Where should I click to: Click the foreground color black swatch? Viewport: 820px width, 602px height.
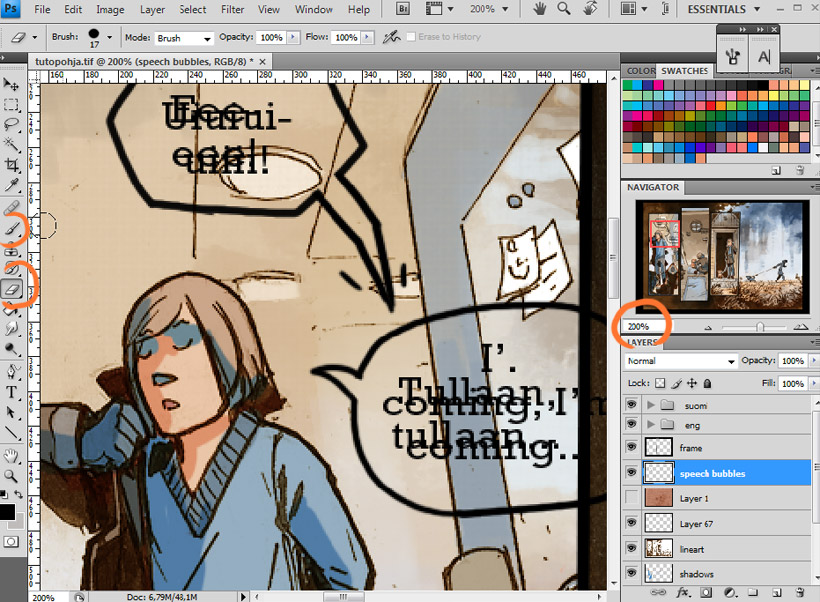click(x=8, y=513)
